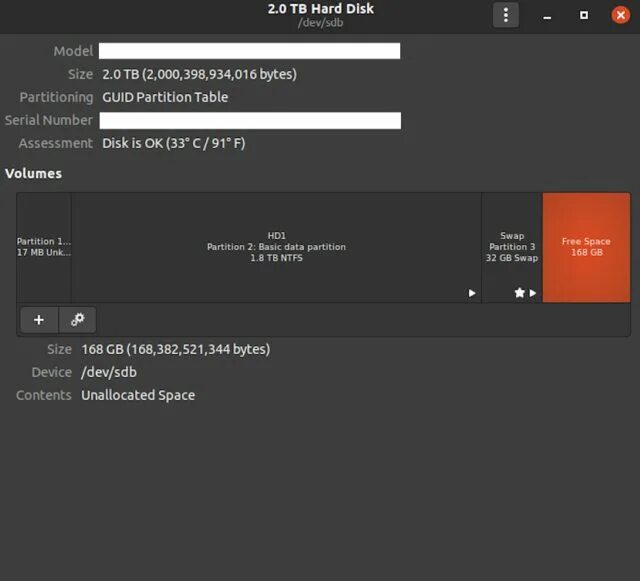This screenshot has height=581, width=640.
Task: Mount HD1 partition with its play icon
Action: [x=472, y=293]
